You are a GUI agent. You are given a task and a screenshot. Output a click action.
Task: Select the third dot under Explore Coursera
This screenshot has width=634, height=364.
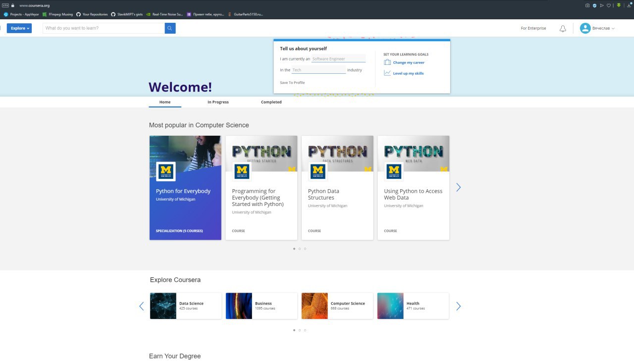click(305, 330)
